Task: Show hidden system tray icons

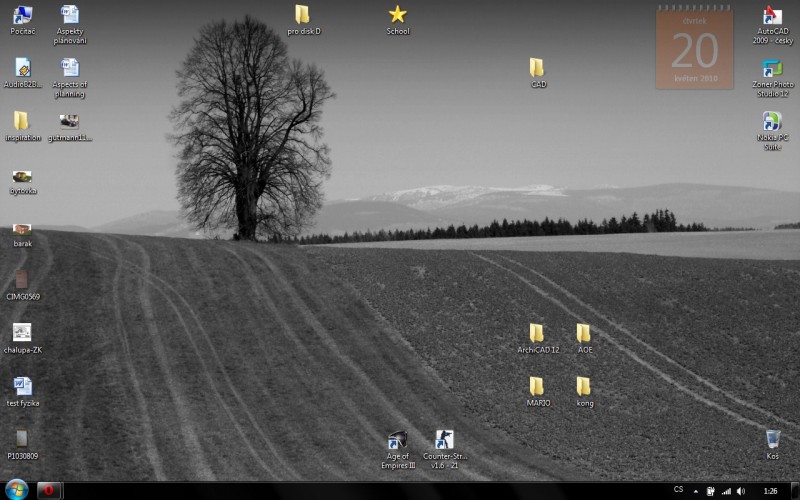Action: coord(697,491)
